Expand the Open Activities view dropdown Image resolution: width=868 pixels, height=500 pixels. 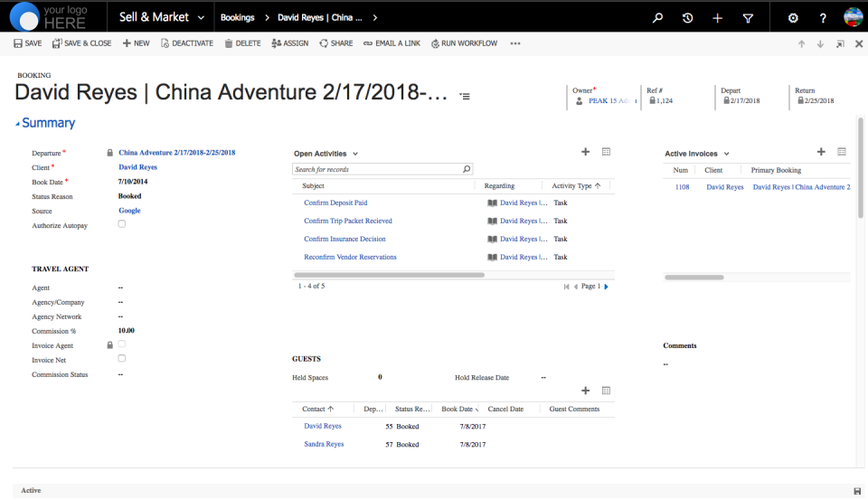pos(355,155)
